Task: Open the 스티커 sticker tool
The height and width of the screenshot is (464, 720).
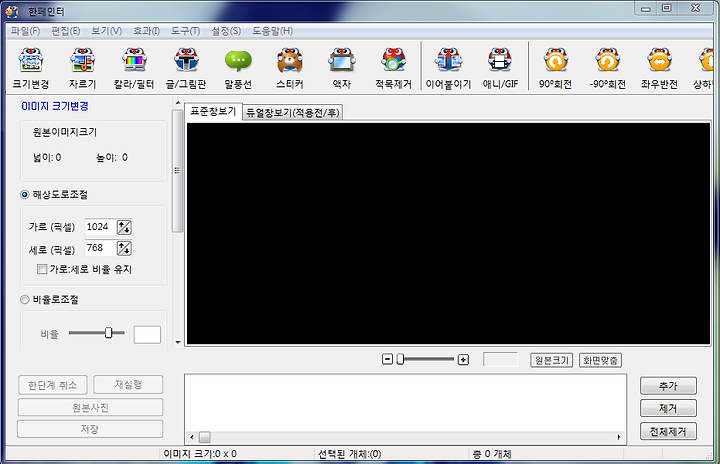Action: click(290, 68)
